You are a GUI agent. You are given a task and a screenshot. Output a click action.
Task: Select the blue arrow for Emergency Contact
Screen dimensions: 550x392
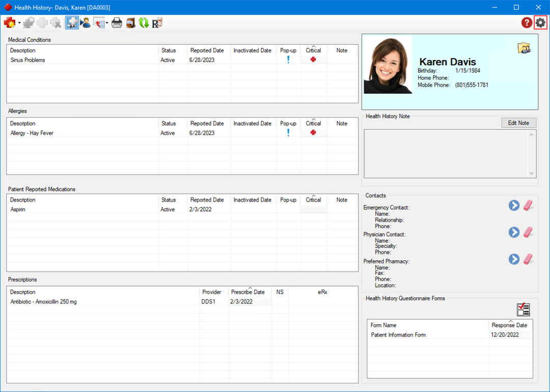(x=514, y=205)
